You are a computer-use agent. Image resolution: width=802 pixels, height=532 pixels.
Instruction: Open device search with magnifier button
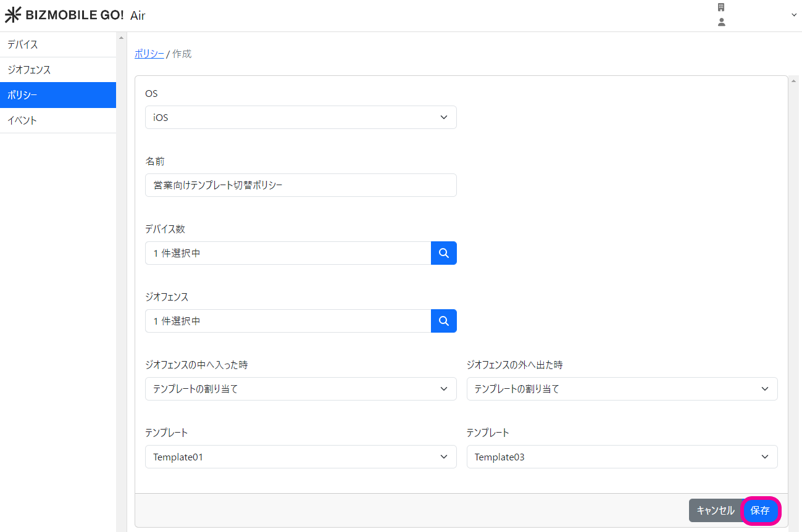(x=443, y=253)
